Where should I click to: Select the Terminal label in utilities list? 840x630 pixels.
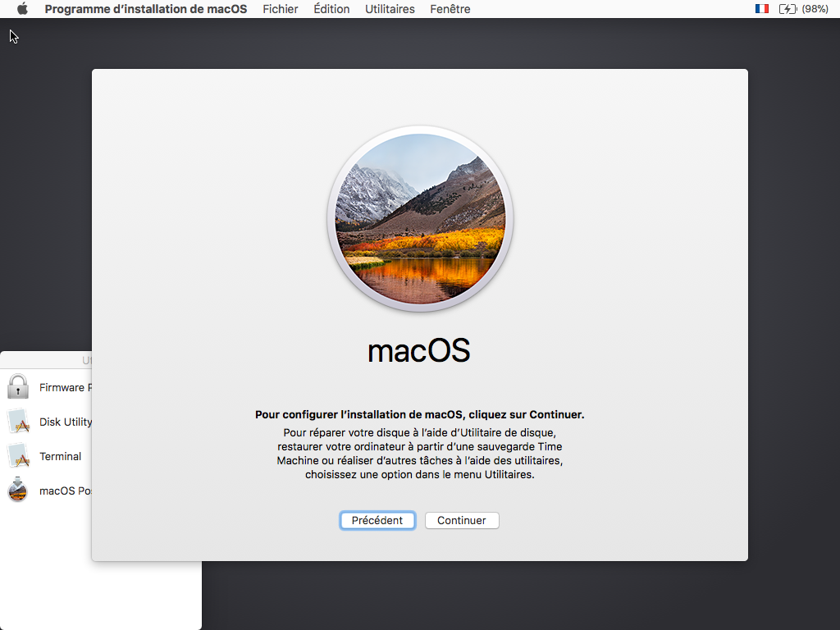61,456
